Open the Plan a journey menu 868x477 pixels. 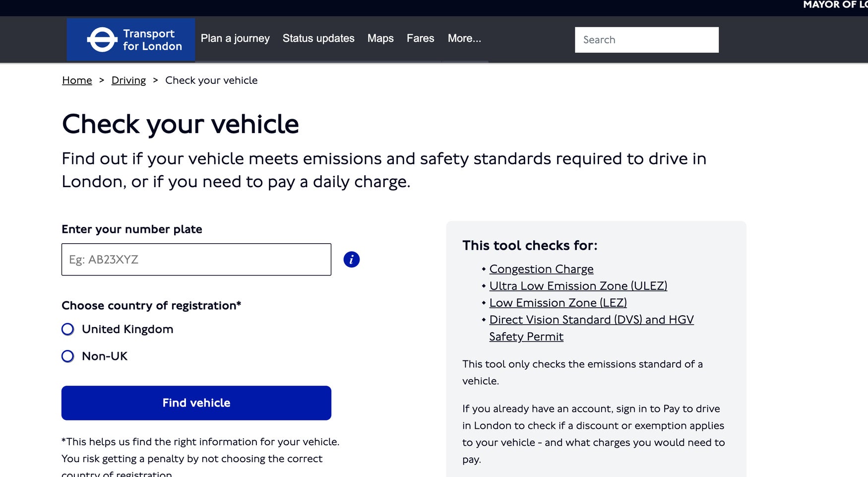pyautogui.click(x=235, y=38)
